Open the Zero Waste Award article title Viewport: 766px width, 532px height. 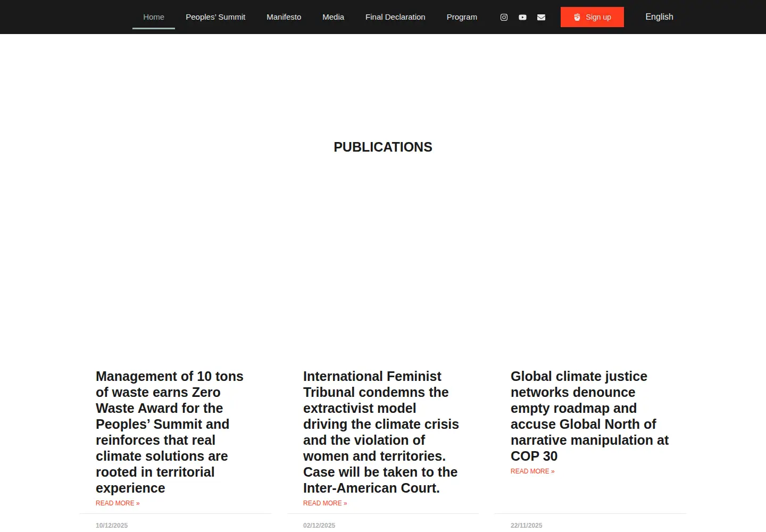[170, 432]
